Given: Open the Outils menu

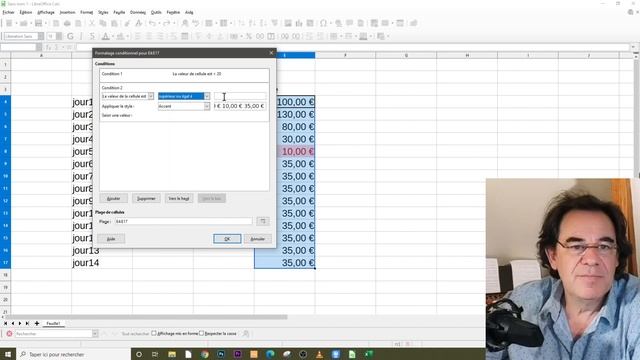Looking at the screenshot, I should coord(156,12).
